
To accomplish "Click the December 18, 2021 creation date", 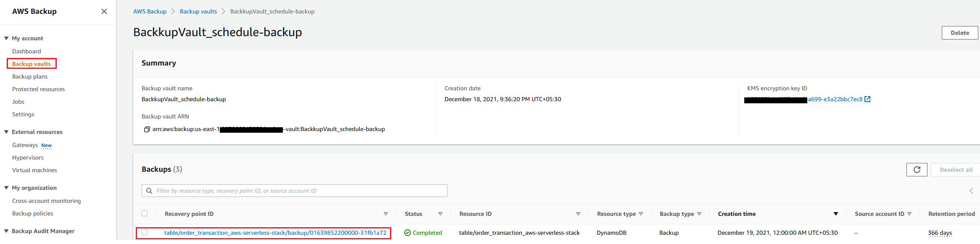I will tap(503, 99).
